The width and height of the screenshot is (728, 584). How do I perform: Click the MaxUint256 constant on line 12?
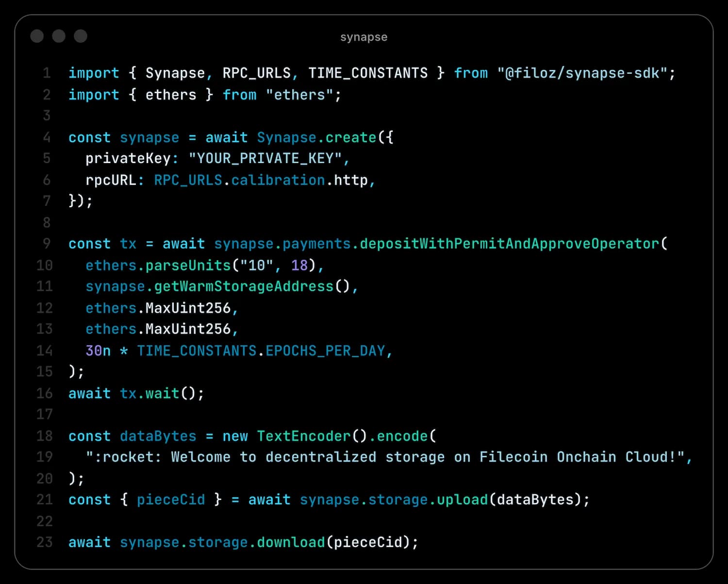[189, 307]
